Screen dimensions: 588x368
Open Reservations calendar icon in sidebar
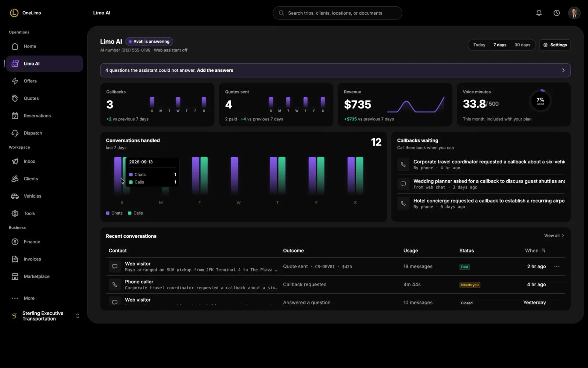15,116
